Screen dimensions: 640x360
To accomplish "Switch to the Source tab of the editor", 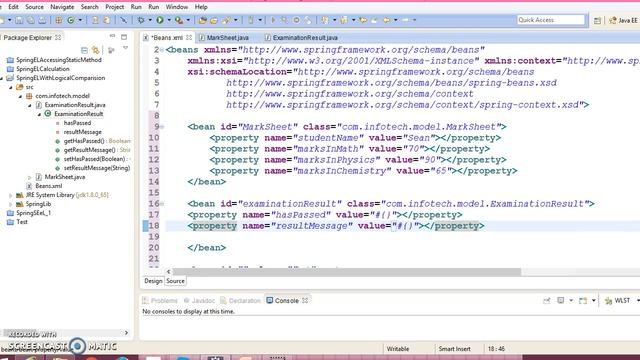I will point(175,281).
